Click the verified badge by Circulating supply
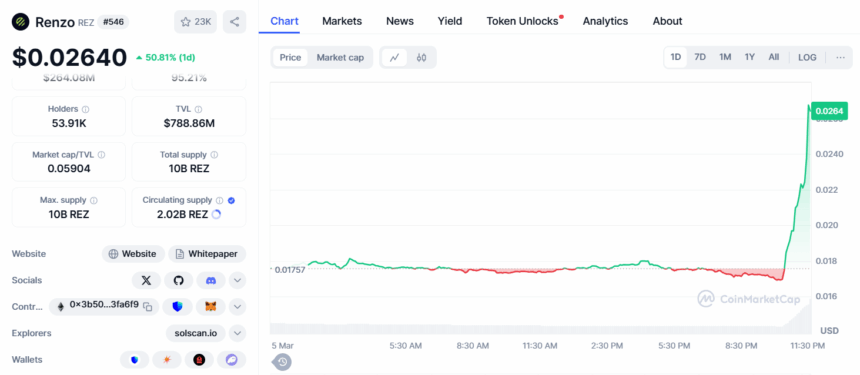This screenshot has height=375, width=860. tap(231, 201)
